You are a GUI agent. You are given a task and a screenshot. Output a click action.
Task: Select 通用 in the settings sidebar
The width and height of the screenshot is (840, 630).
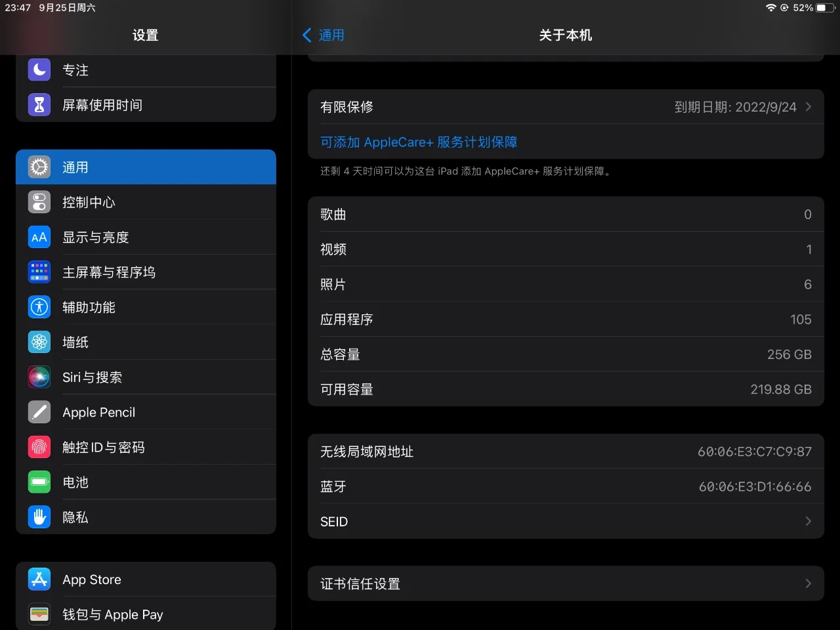[x=146, y=167]
